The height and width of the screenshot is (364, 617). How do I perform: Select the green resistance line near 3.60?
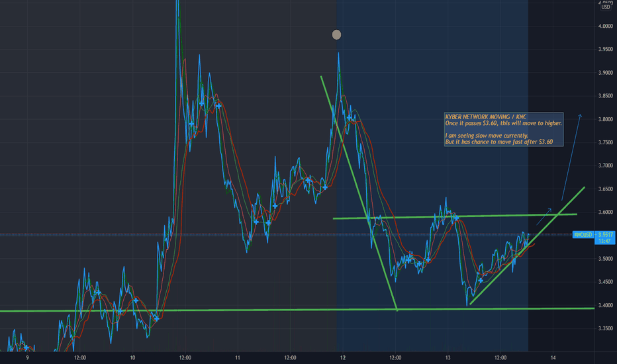point(455,216)
